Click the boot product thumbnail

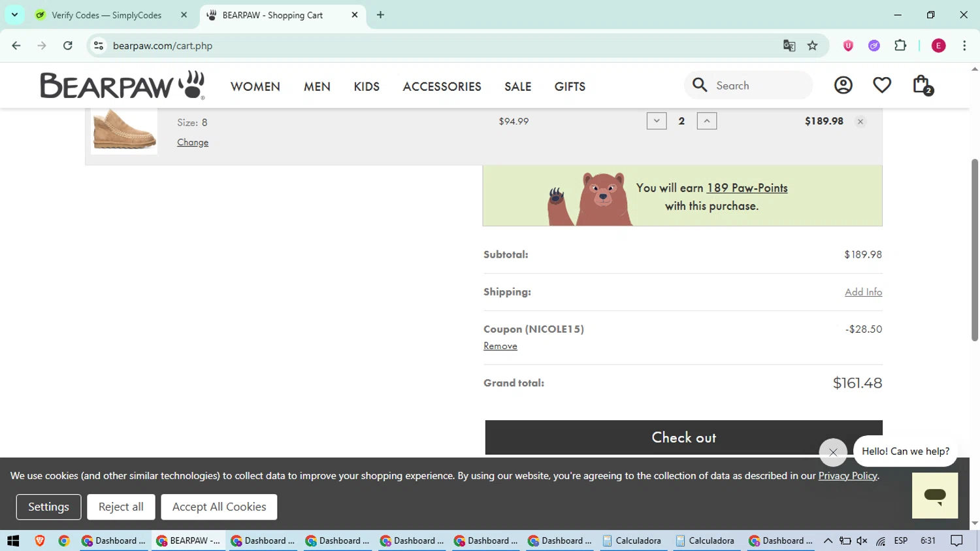(124, 130)
